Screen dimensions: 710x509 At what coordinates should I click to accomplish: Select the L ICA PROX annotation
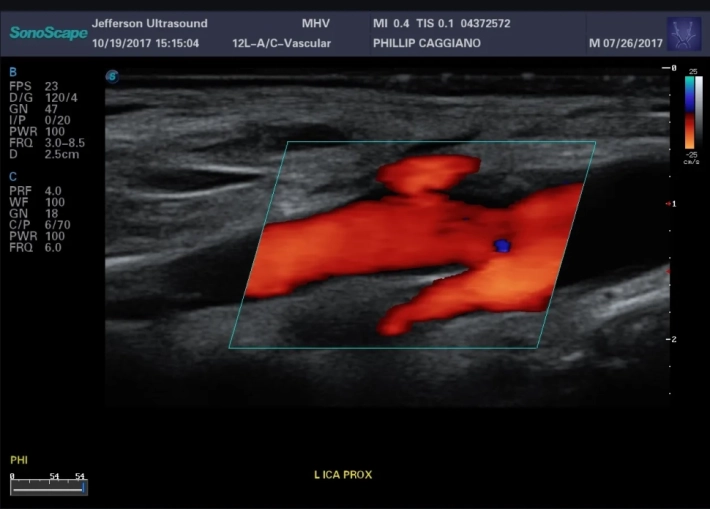(x=342, y=475)
